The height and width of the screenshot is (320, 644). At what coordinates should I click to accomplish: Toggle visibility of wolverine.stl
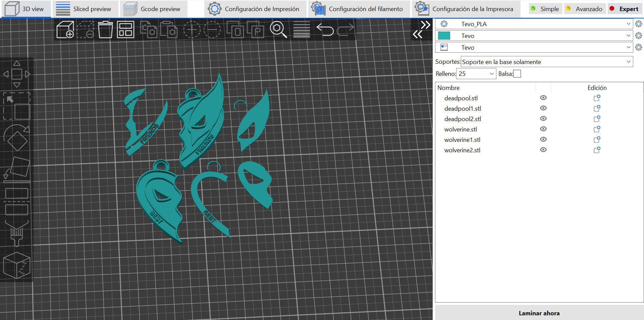coord(543,129)
